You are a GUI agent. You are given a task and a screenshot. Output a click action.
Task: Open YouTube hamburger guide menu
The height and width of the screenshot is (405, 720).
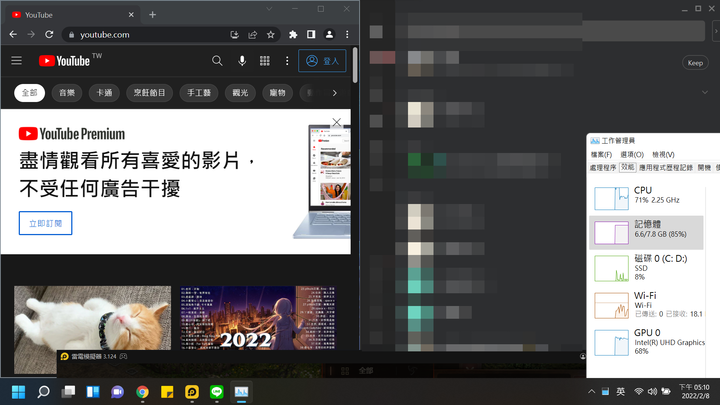pos(17,61)
